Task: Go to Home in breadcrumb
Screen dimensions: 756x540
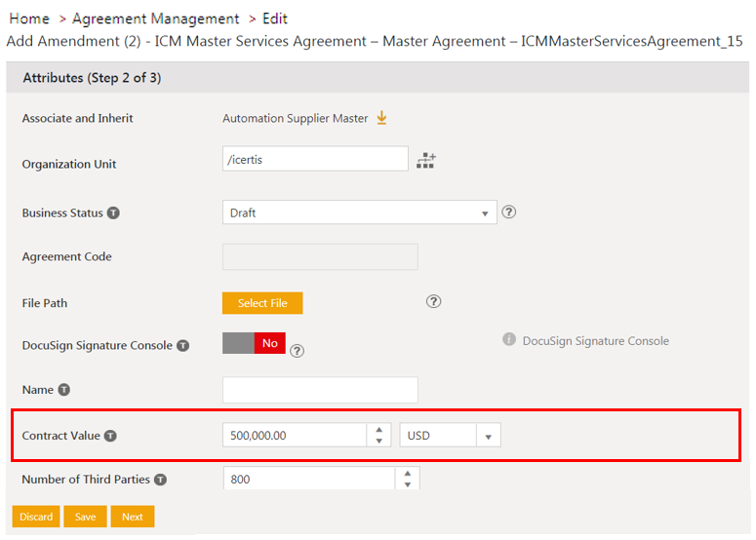Action: point(29,19)
